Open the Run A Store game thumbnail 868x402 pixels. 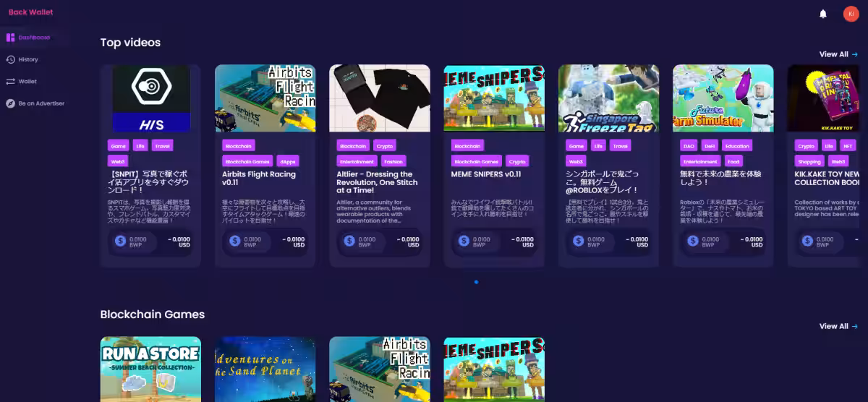coord(150,369)
